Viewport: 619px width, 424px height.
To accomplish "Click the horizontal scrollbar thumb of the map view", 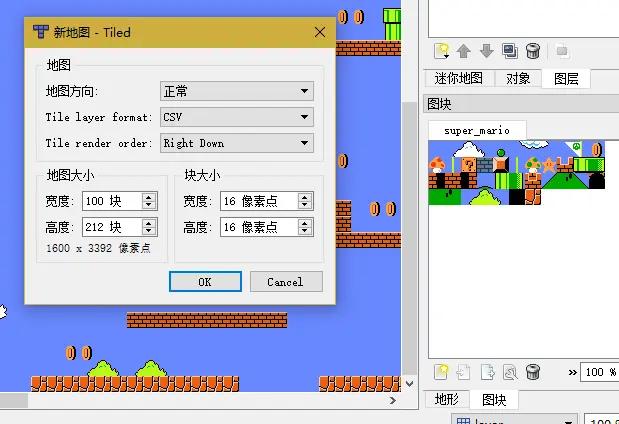I will pyautogui.click(x=14, y=400).
